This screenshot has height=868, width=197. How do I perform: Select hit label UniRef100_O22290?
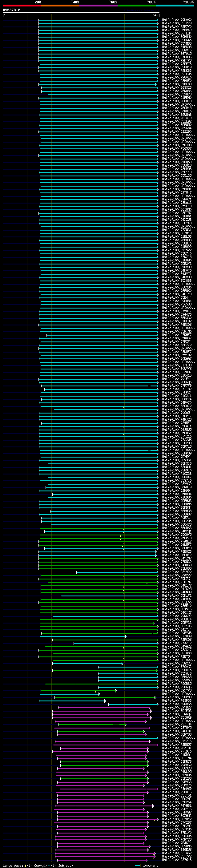[x=176, y=131]
